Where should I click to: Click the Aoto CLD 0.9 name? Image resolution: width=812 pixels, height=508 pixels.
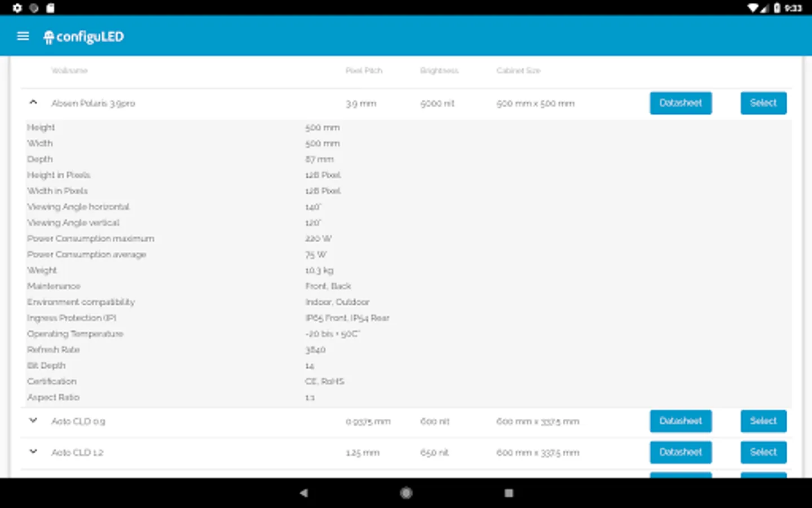click(x=78, y=421)
